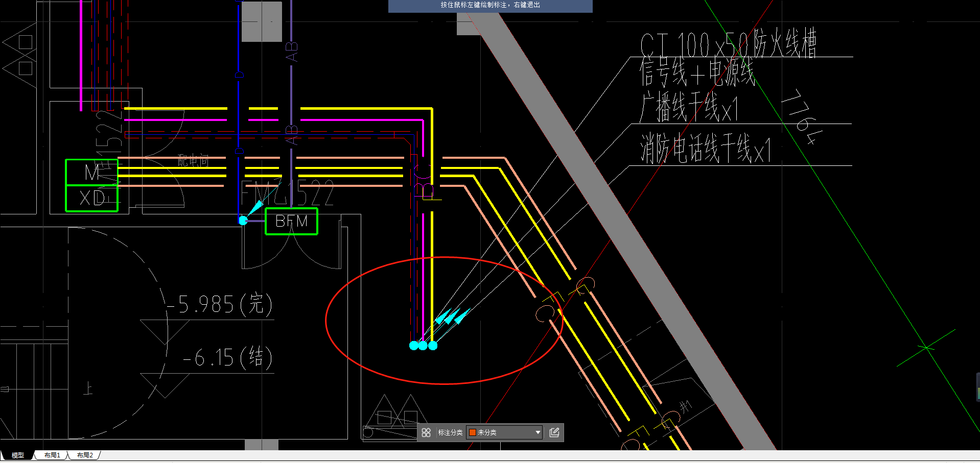The height and width of the screenshot is (463, 980).
Task: Select the CT 100x50防火线槽 annotation
Action: [728, 43]
